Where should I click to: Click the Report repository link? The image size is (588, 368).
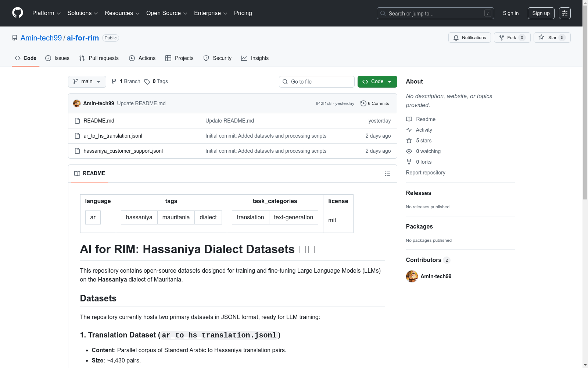tap(426, 173)
